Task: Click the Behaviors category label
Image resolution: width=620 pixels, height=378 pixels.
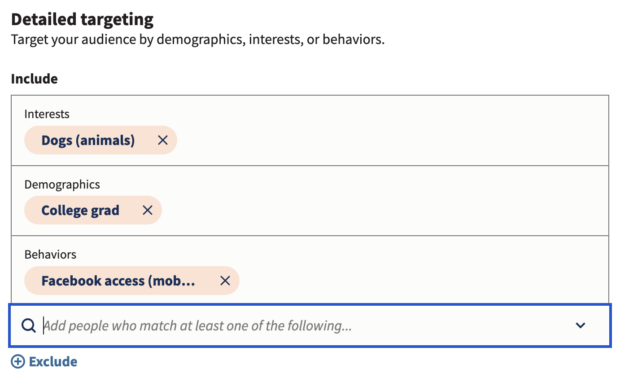Action: [x=50, y=254]
